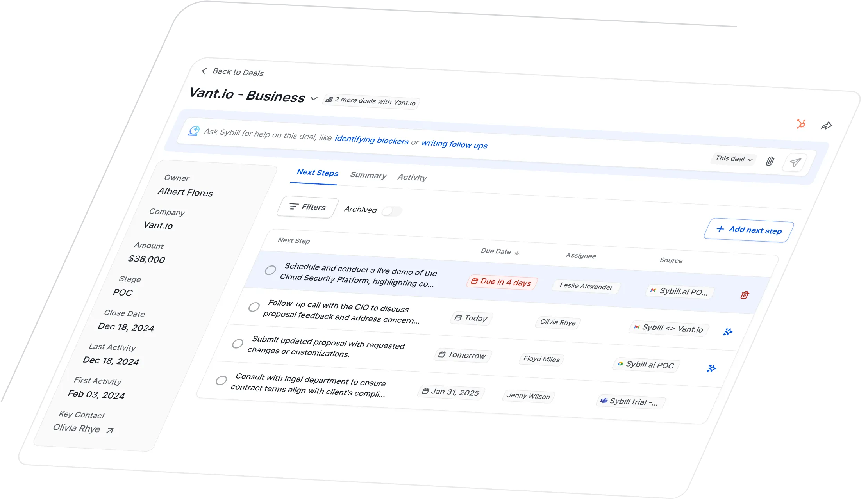Click sparkle icon on Submit proposal row

pyautogui.click(x=711, y=368)
